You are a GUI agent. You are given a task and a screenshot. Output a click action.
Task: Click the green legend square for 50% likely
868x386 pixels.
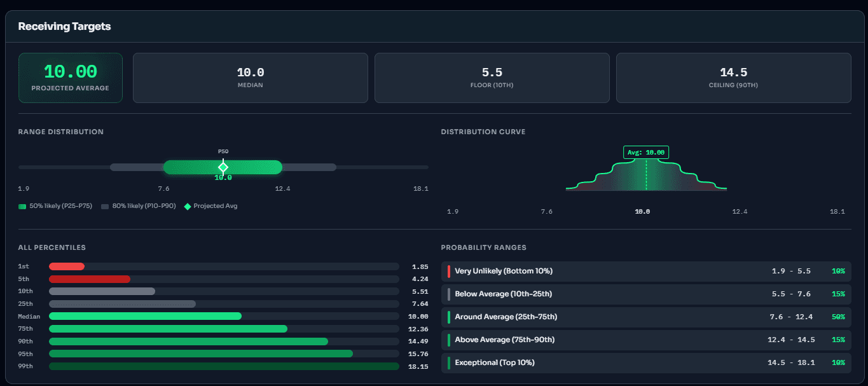point(21,206)
